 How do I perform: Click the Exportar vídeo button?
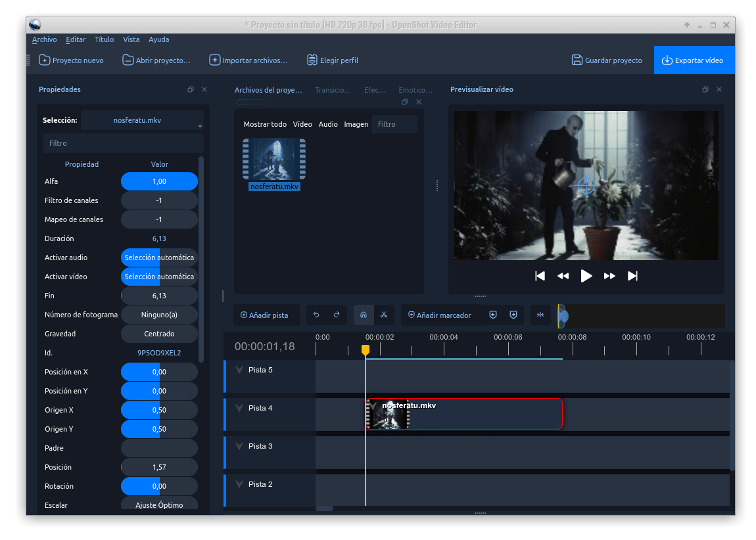(x=694, y=60)
